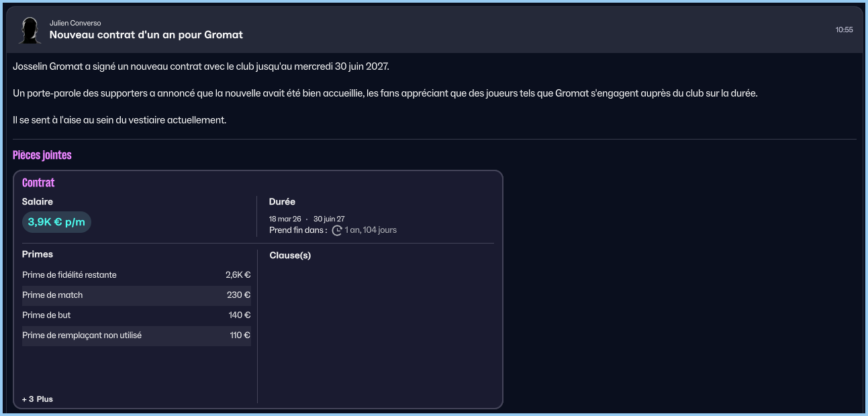Select the 3,9K € p/m salary badge

[56, 222]
